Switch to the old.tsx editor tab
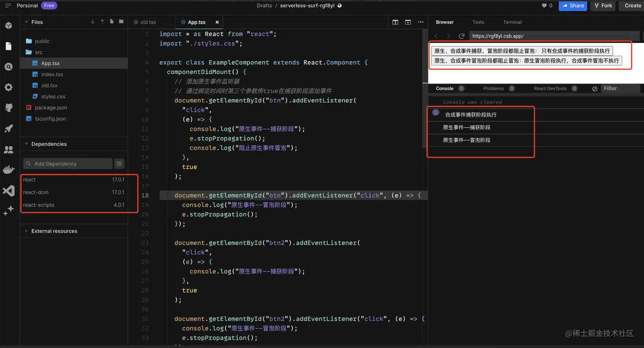Screen dimensions: 644x348 coord(151,22)
